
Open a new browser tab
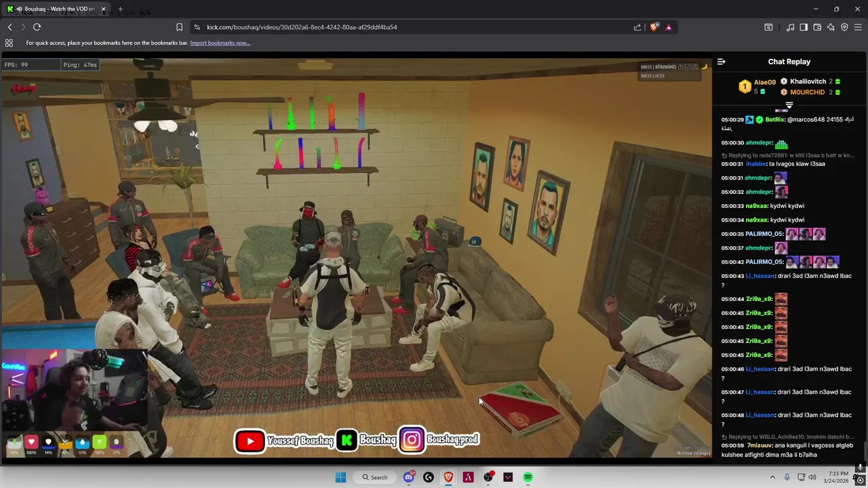point(120,9)
